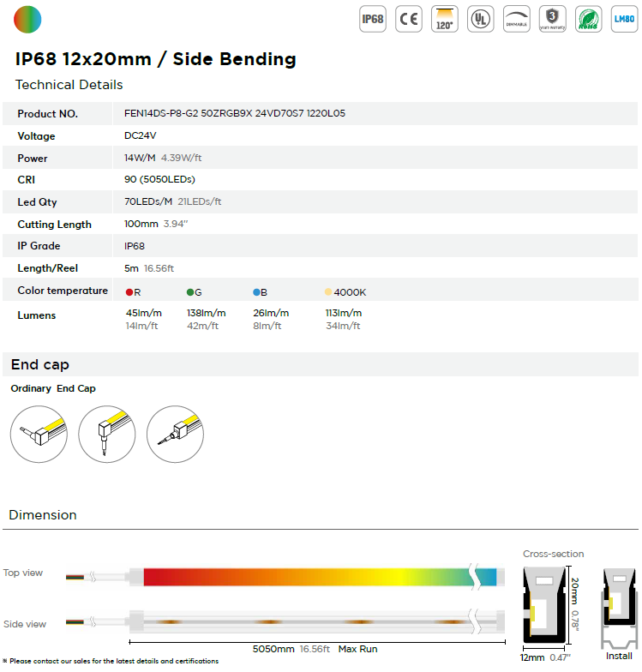The width and height of the screenshot is (642, 672).
Task: Click the 4.39W/ft power value
Action: [x=182, y=158]
